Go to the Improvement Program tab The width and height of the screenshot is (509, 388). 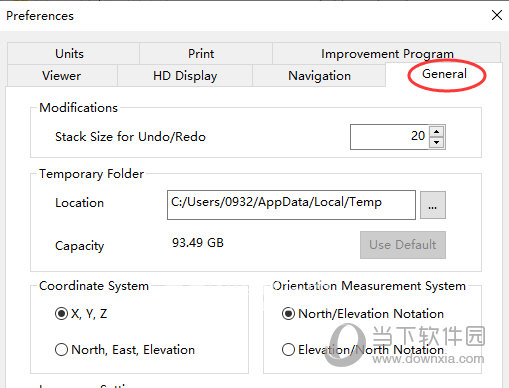tap(387, 53)
